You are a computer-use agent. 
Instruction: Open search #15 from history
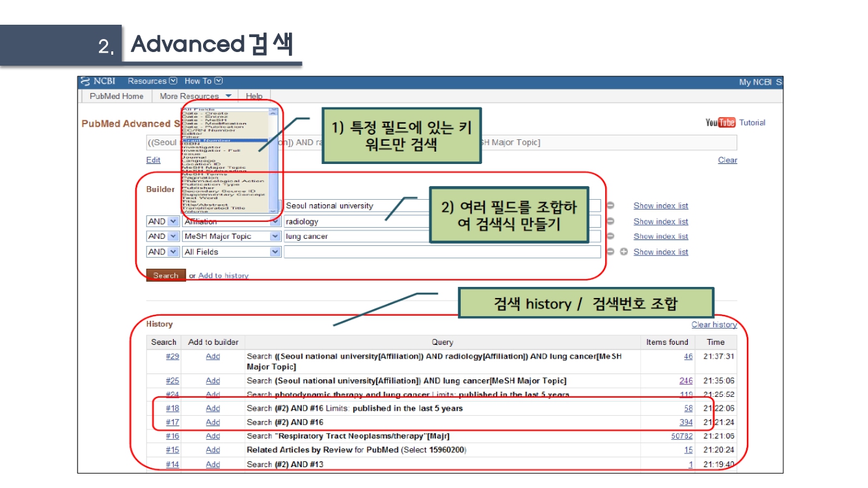[172, 450]
